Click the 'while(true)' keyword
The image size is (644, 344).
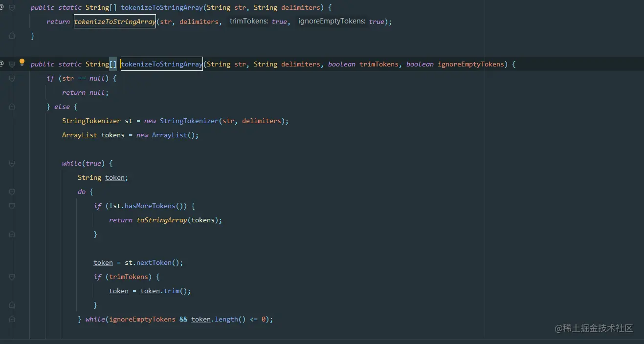[84, 163]
